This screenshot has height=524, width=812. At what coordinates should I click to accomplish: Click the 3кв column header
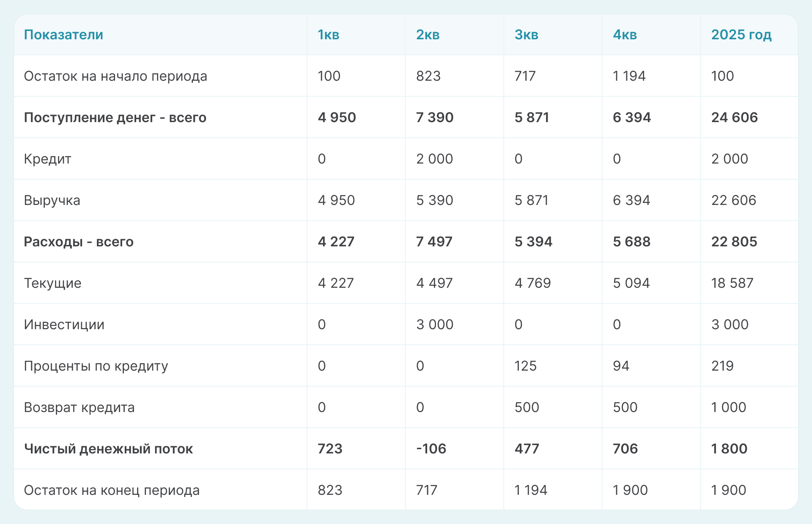(526, 35)
